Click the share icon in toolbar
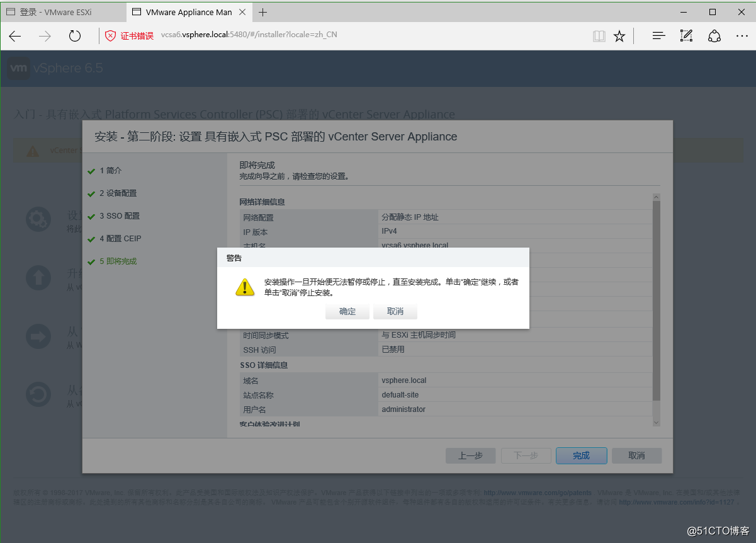Viewport: 756px width, 543px height. tap(714, 36)
